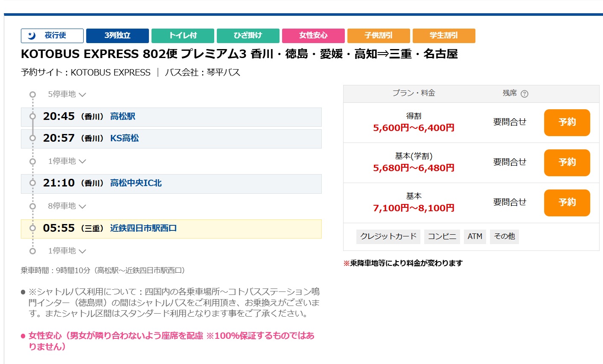This screenshot has height=364, width=603.
Task: Click the トイレ付 tag
Action: (183, 36)
